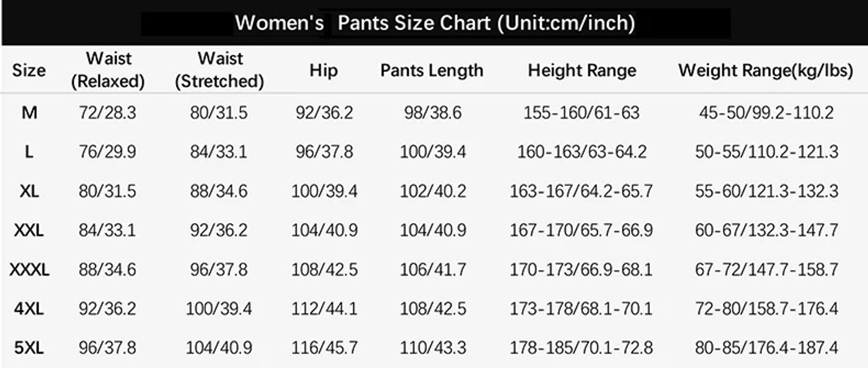Click the Waist (Stretched) column header
This screenshot has height=368, width=868.
(219, 70)
